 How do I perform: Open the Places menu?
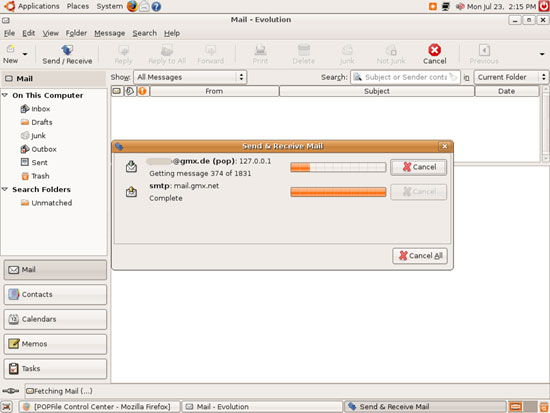coord(78,6)
